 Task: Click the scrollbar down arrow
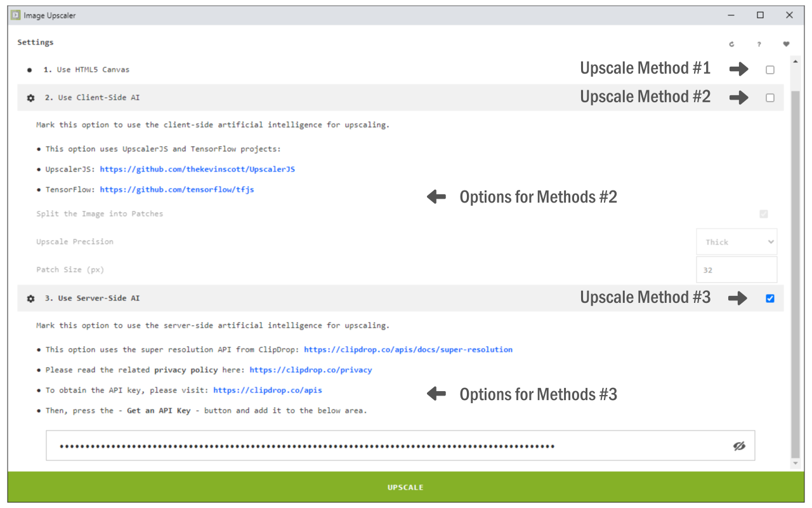click(x=796, y=464)
